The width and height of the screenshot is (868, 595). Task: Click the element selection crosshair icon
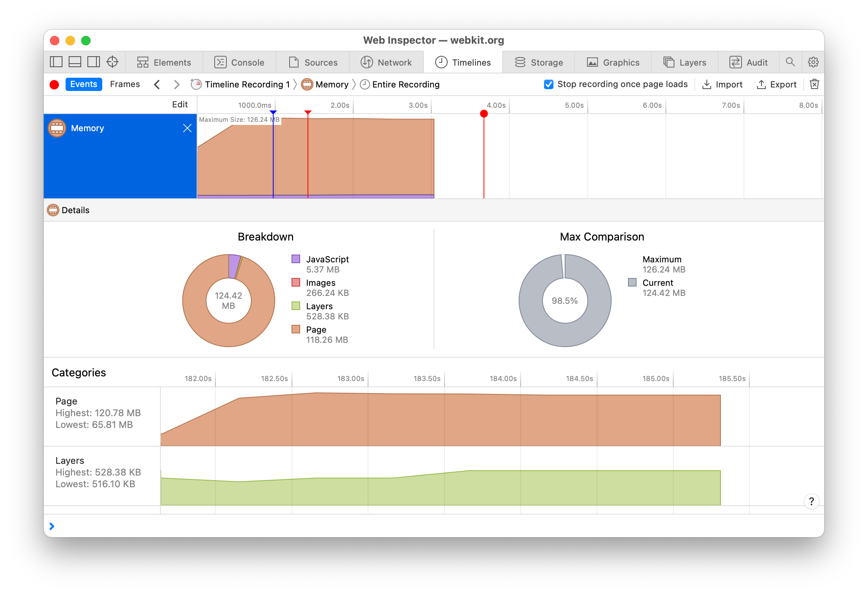point(112,62)
